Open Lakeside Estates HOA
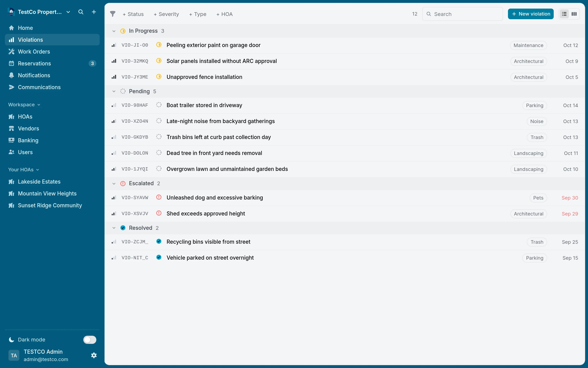The height and width of the screenshot is (368, 588). (x=52, y=182)
